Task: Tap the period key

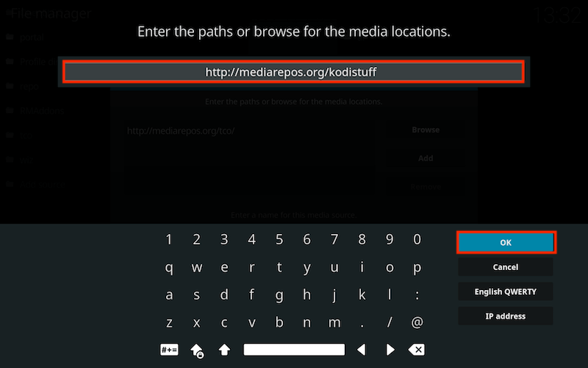Action: click(x=362, y=322)
